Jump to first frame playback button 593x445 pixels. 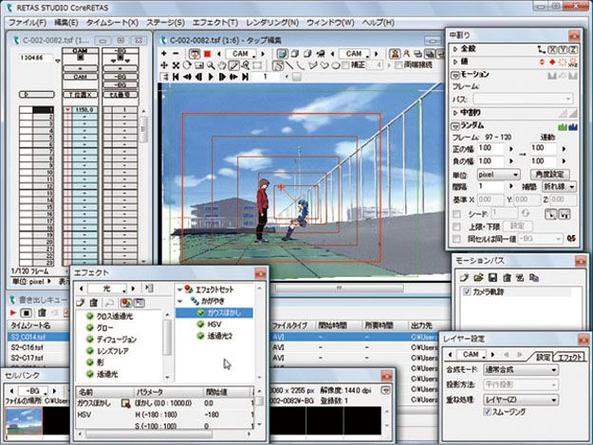point(175,77)
